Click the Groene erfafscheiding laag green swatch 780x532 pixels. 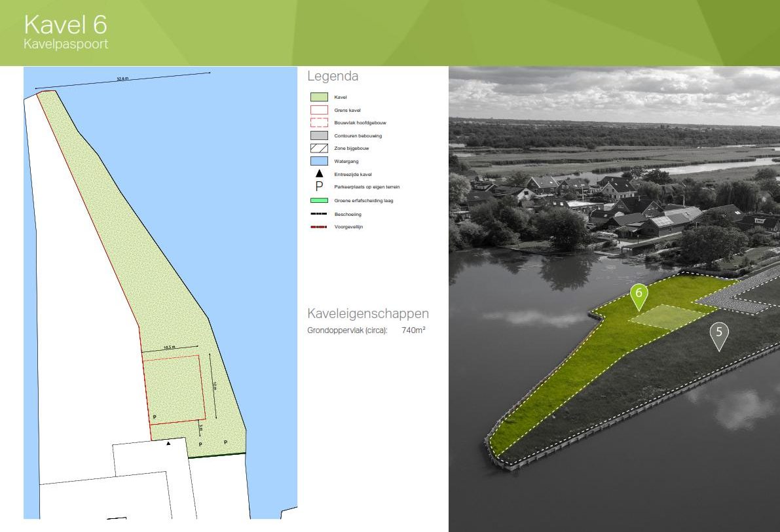click(319, 200)
